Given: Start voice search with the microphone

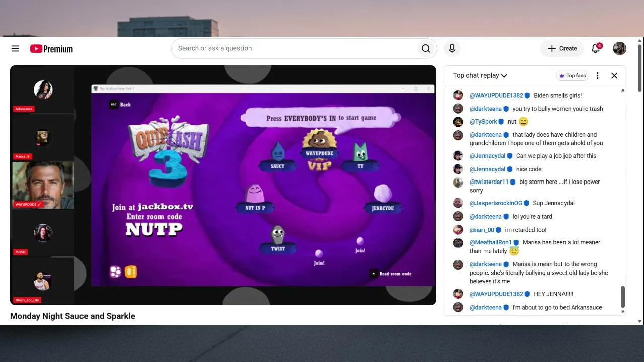Looking at the screenshot, I should point(452,48).
